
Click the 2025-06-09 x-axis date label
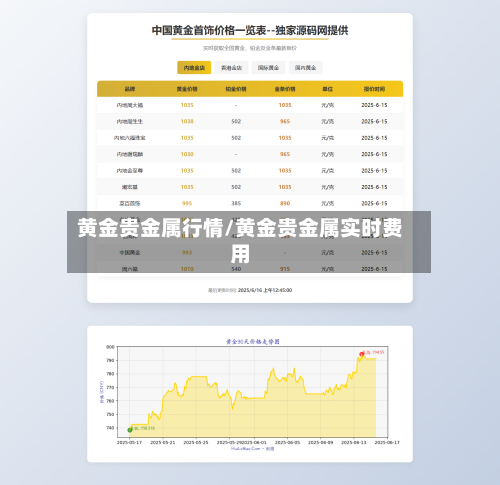click(x=320, y=442)
